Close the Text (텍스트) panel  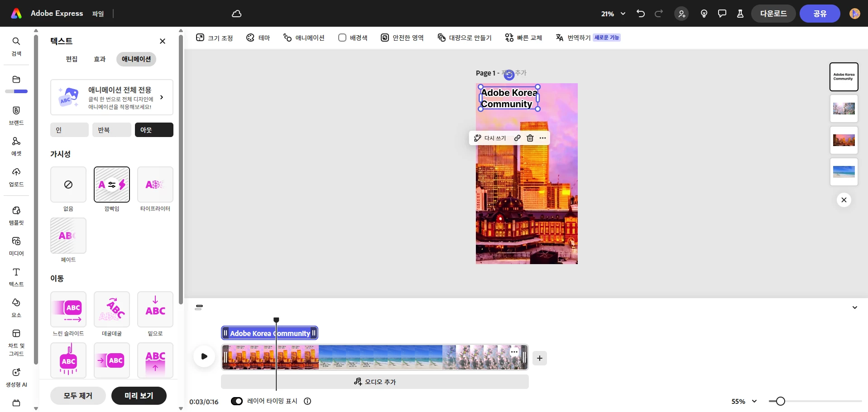coord(163,41)
